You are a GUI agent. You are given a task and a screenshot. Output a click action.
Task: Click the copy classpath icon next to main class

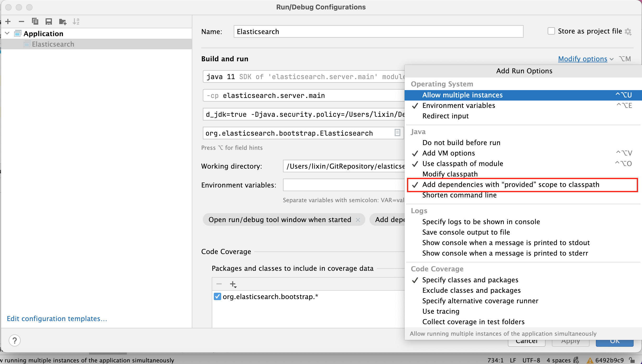coord(397,133)
